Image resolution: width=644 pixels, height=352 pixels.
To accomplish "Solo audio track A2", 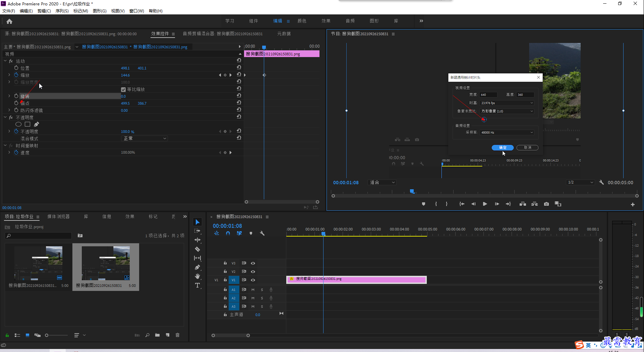I will (262, 298).
